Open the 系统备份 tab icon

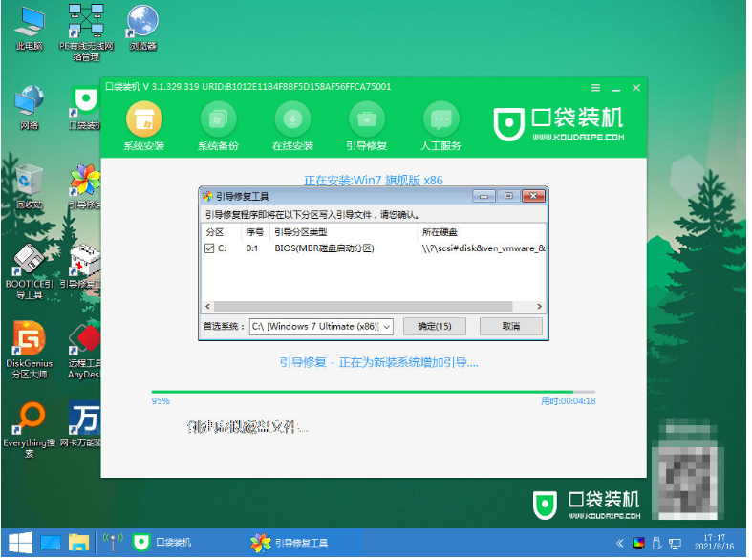tap(218, 119)
